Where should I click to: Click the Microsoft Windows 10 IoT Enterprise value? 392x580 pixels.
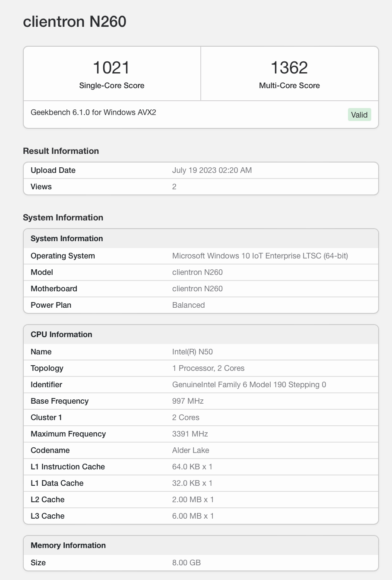(x=260, y=256)
